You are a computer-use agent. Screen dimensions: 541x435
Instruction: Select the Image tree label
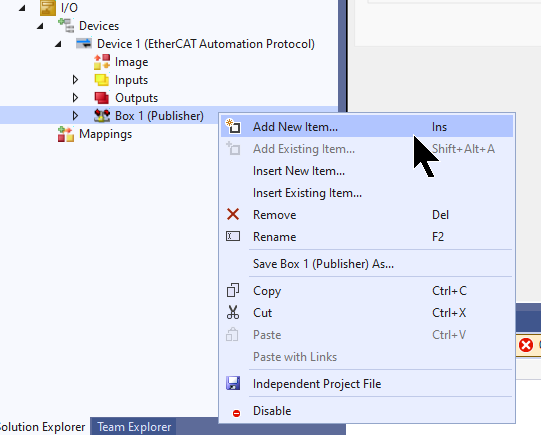coord(131,62)
